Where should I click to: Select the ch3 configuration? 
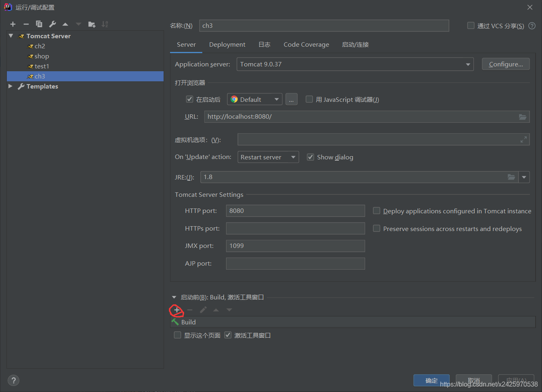click(85, 76)
